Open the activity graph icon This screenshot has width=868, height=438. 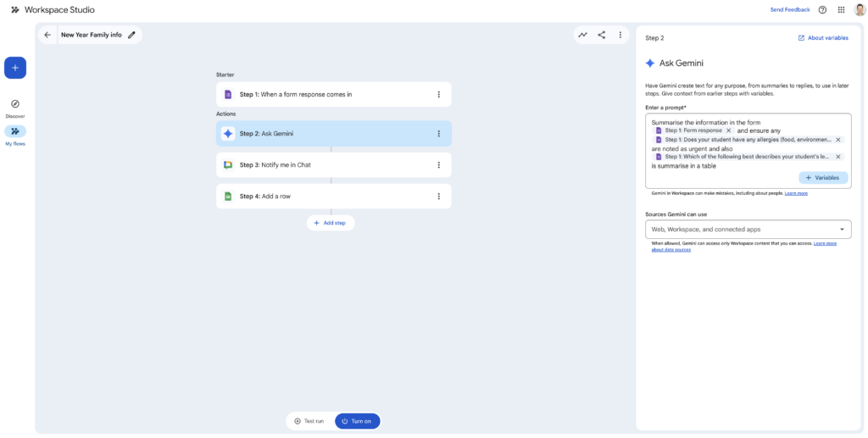(582, 35)
